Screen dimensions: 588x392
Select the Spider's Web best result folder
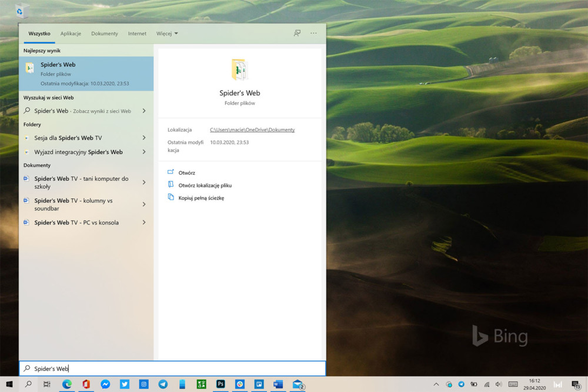pos(86,74)
